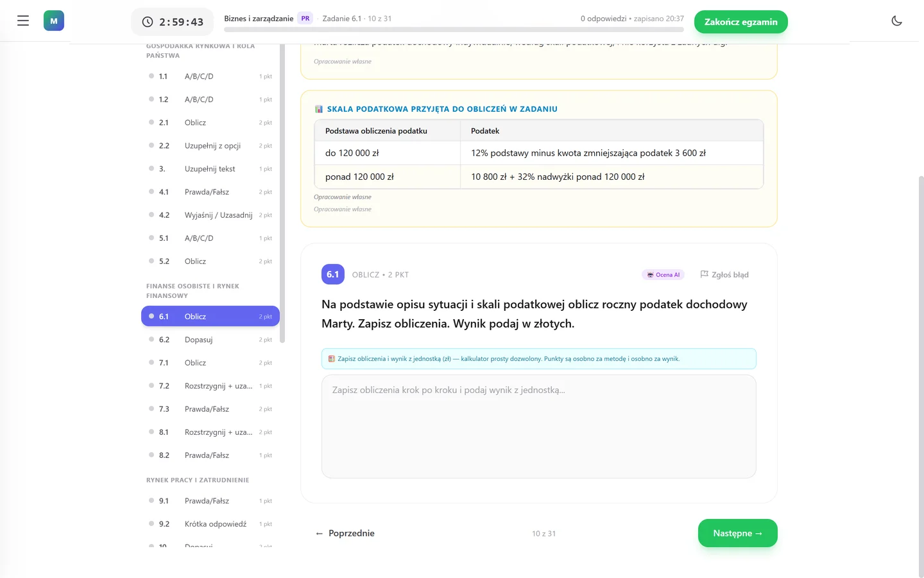The width and height of the screenshot is (924, 578).
Task: Toggle dark mode moon icon
Action: (x=897, y=21)
